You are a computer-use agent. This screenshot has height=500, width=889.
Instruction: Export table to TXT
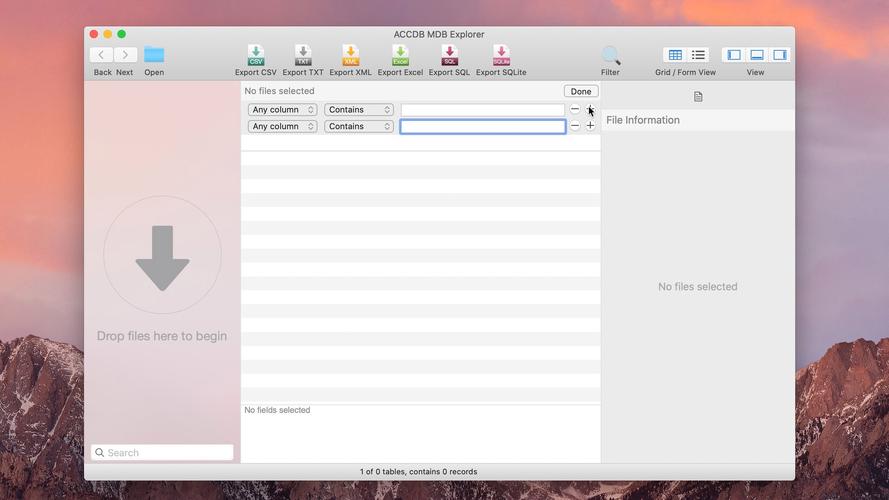click(x=303, y=56)
